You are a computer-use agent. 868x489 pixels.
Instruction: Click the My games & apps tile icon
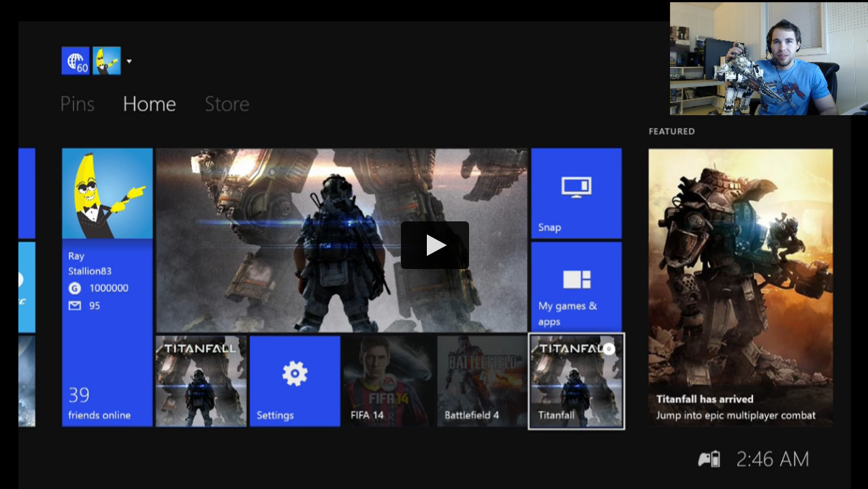tap(576, 279)
